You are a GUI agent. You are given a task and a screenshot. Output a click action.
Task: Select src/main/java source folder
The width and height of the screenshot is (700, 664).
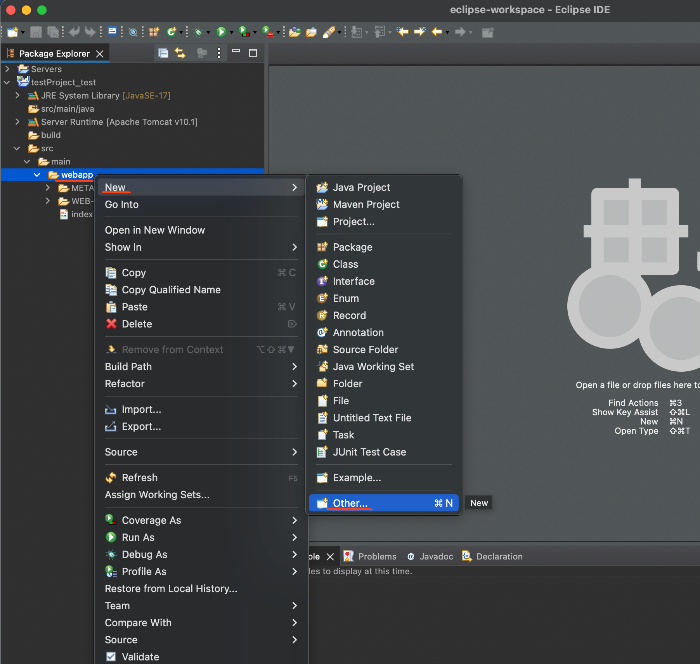(x=61, y=109)
